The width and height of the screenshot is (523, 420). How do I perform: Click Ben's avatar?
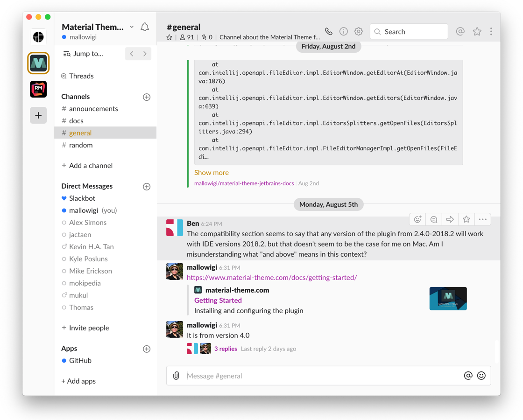click(x=175, y=228)
